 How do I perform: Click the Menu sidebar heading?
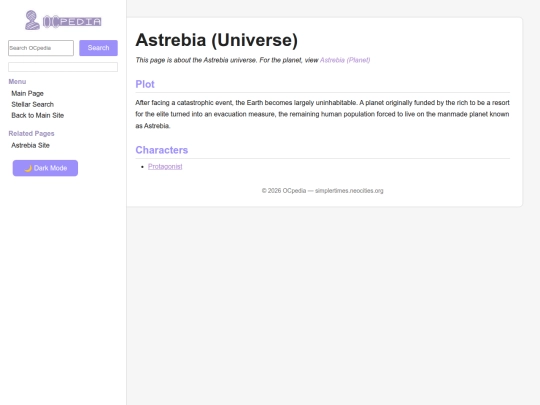tap(17, 82)
